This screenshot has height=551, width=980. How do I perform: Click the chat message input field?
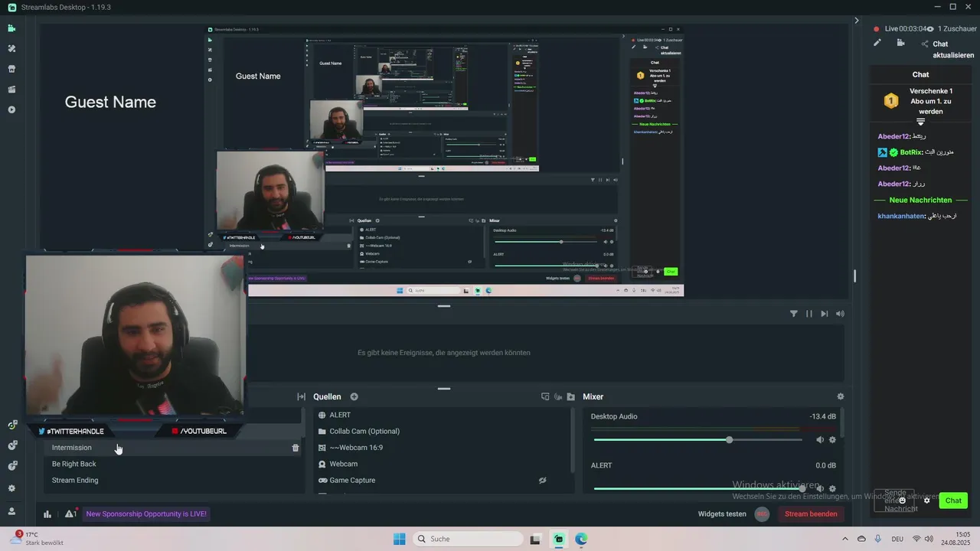tap(893, 500)
